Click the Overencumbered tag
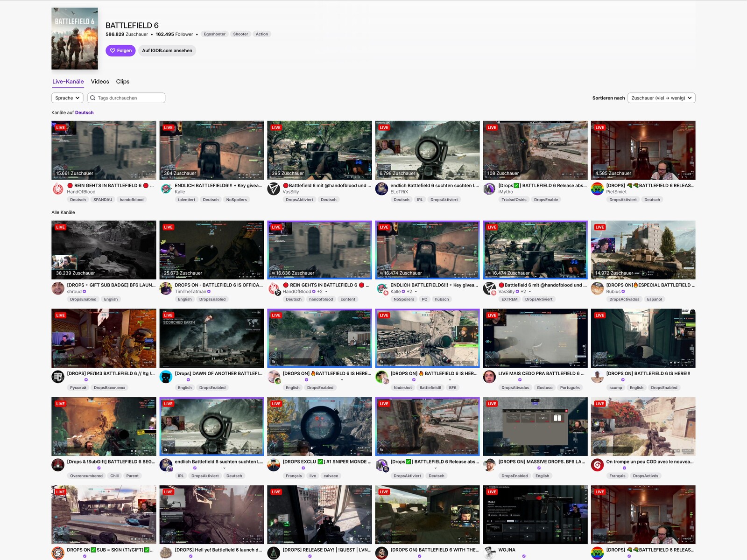This screenshot has height=560, width=747. pos(86,476)
